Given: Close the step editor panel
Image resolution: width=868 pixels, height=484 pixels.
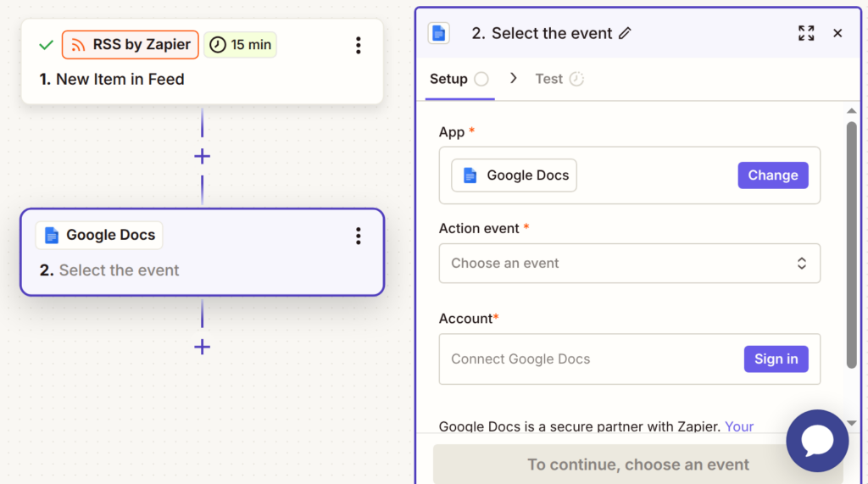Looking at the screenshot, I should point(837,33).
